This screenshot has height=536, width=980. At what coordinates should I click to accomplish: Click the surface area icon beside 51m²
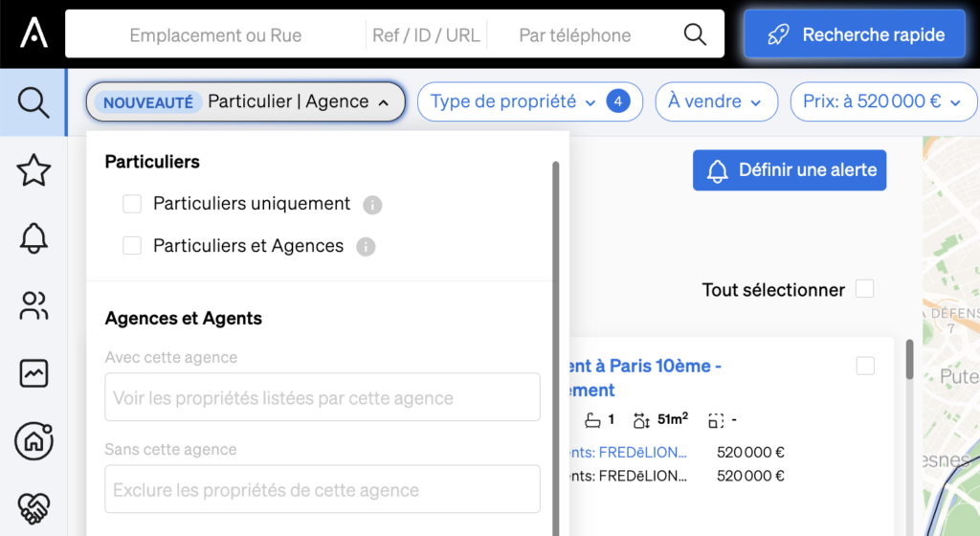[641, 420]
